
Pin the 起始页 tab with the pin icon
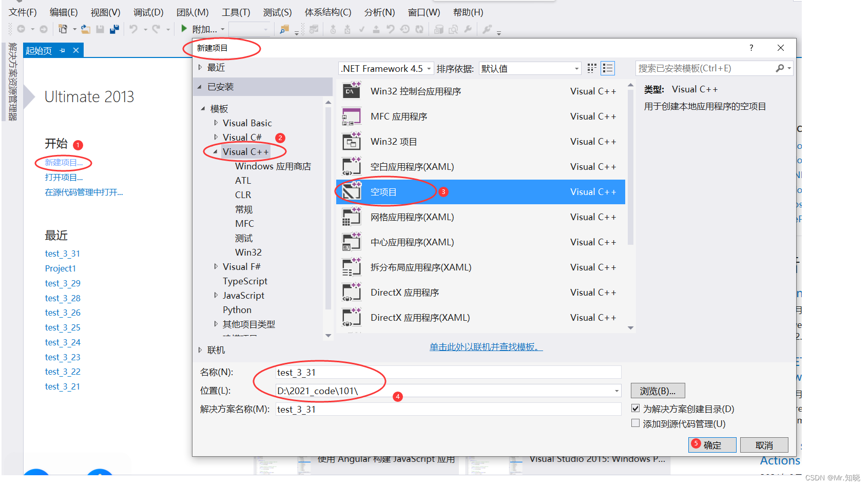coord(63,50)
